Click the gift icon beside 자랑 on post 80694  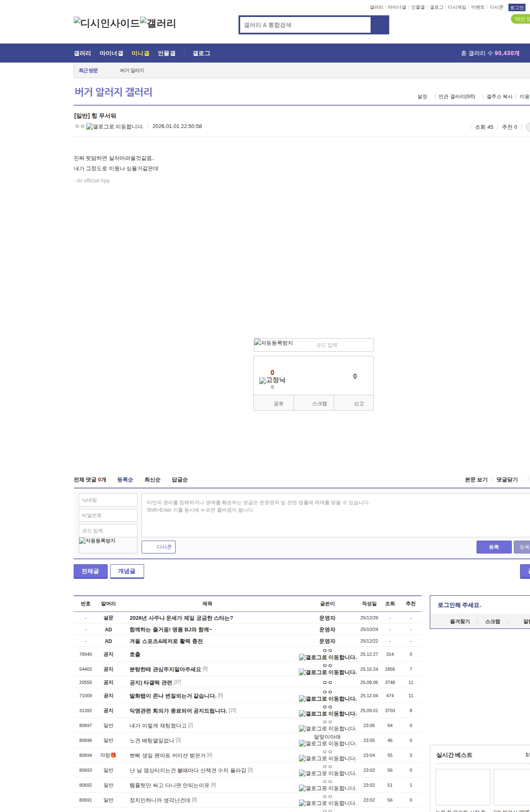click(113, 755)
